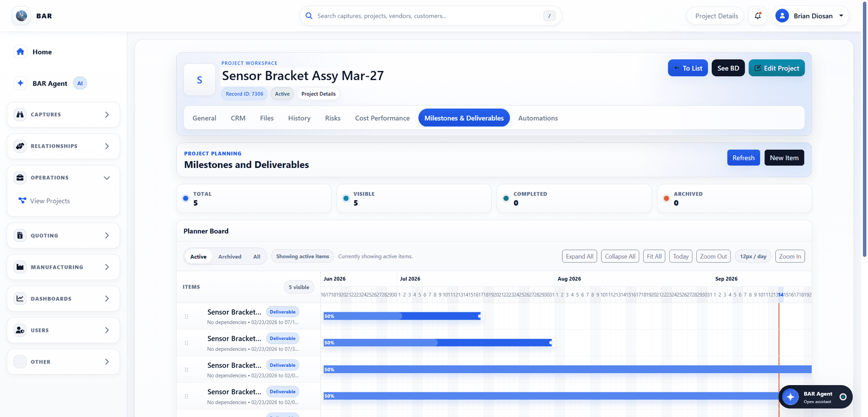Open the floating BAR Agent assistant
The width and height of the screenshot is (868, 417).
(x=815, y=397)
